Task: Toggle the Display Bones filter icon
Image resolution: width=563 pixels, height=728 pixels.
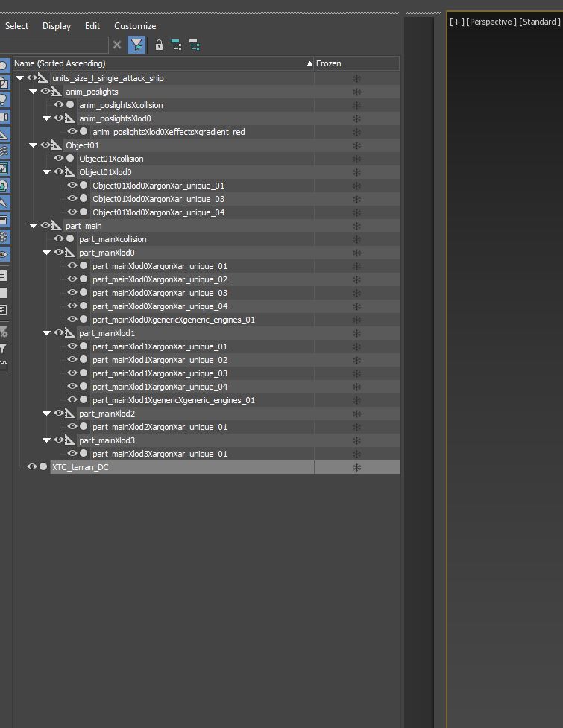Action: (x=4, y=203)
